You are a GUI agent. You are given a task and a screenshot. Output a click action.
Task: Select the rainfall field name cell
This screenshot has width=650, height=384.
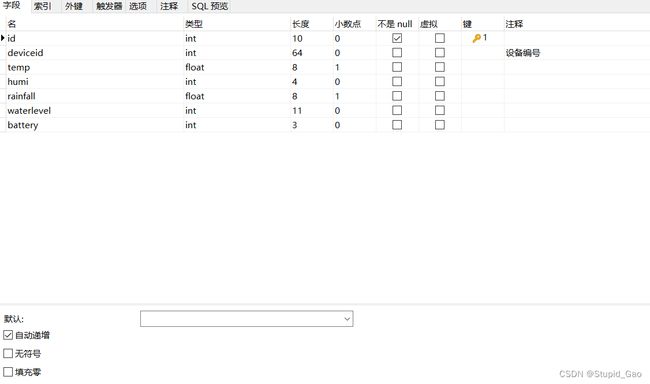pos(94,96)
